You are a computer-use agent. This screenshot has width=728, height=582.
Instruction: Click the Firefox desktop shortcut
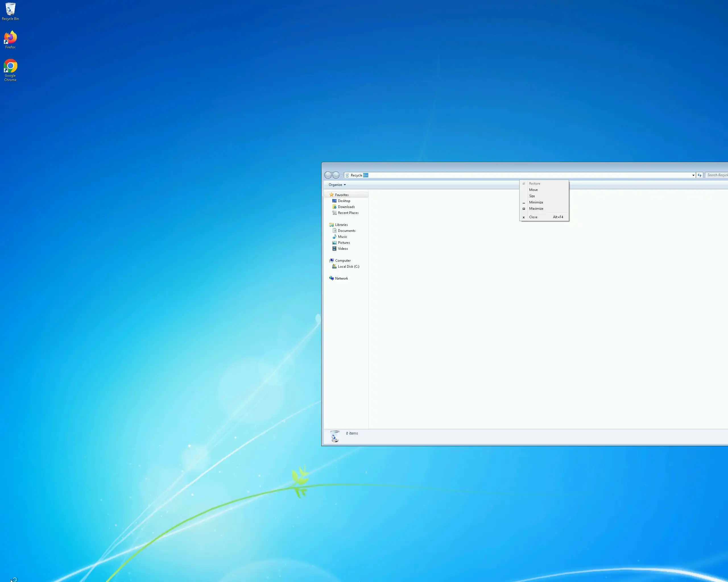point(10,39)
